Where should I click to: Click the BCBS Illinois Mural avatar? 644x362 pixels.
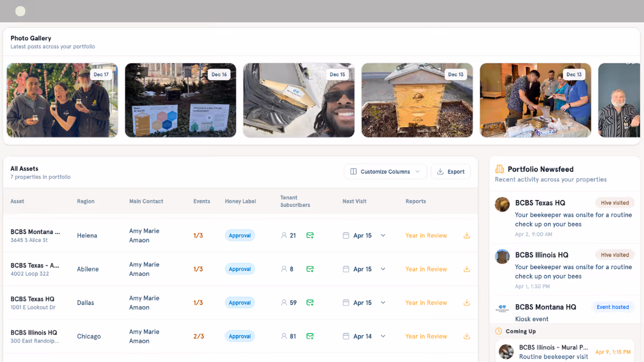(506, 352)
